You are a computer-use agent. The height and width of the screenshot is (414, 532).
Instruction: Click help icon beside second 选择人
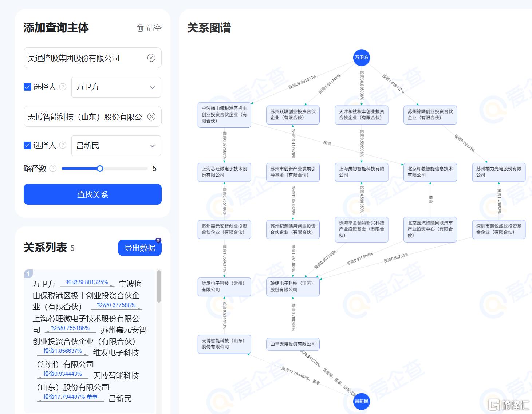[63, 145]
